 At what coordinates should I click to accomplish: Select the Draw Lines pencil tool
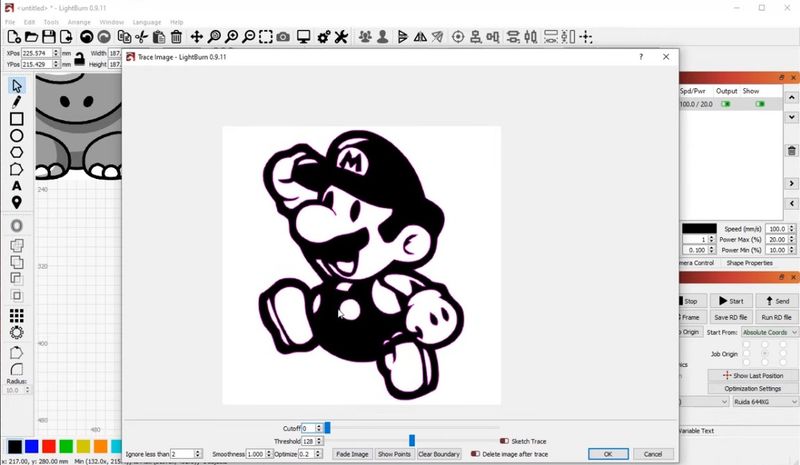click(17, 102)
